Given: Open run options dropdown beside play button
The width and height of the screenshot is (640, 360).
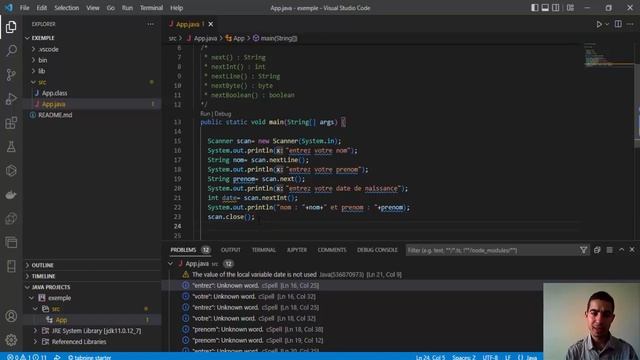Looking at the screenshot, I should [607, 24].
